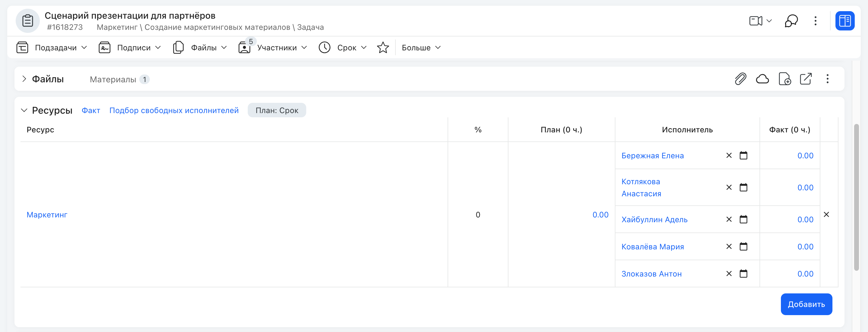Open calendar for Хайбуллин Адель

[x=743, y=220]
